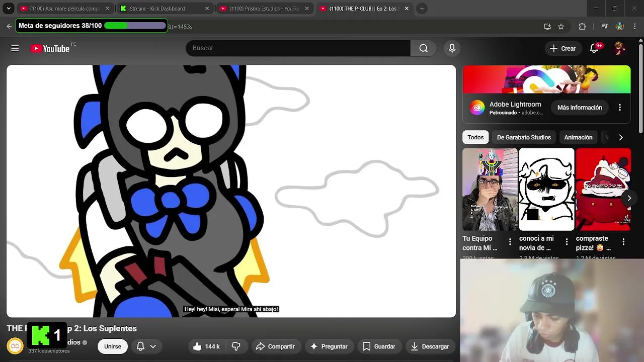Open the browser three-dot menu
Viewport: 644px width, 362px height.
tap(634, 27)
